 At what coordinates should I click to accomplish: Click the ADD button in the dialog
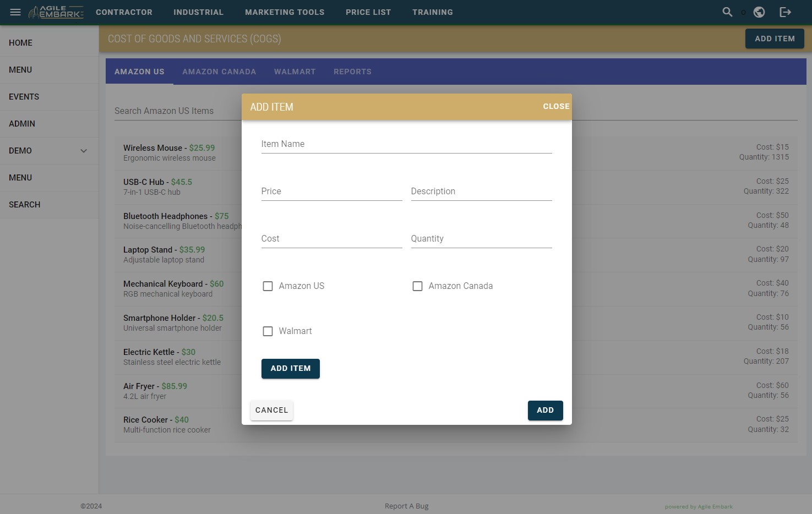(x=545, y=410)
